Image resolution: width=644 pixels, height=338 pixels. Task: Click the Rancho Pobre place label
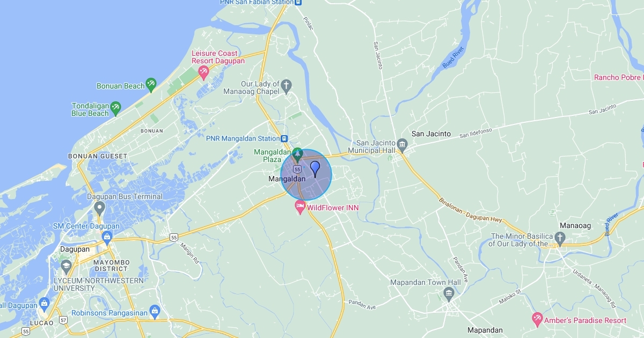618,78
